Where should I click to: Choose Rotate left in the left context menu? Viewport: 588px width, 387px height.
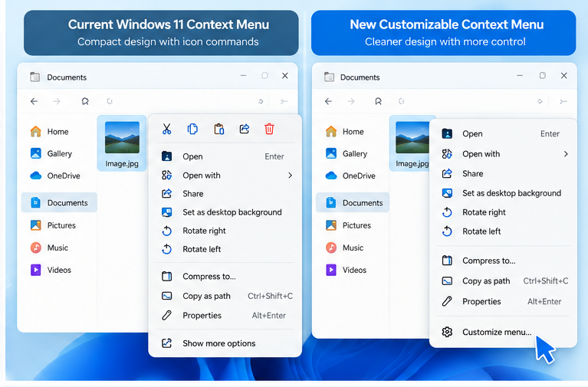(x=225, y=249)
